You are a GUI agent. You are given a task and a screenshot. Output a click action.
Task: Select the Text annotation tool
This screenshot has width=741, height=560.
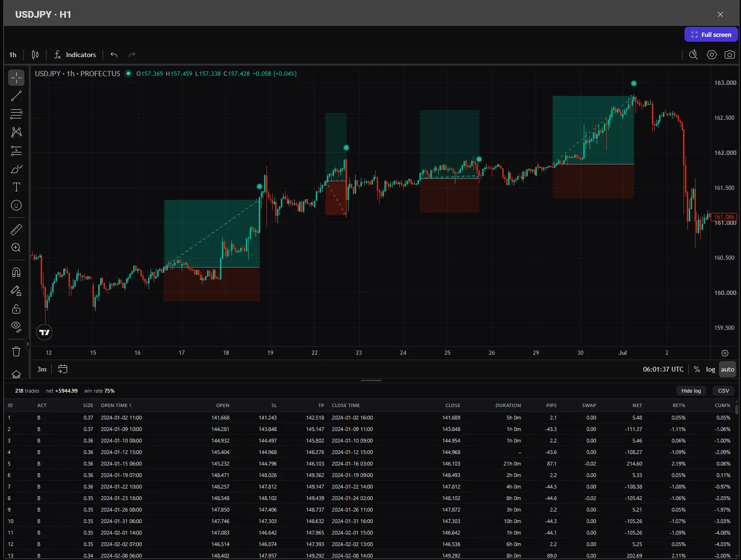coord(16,187)
